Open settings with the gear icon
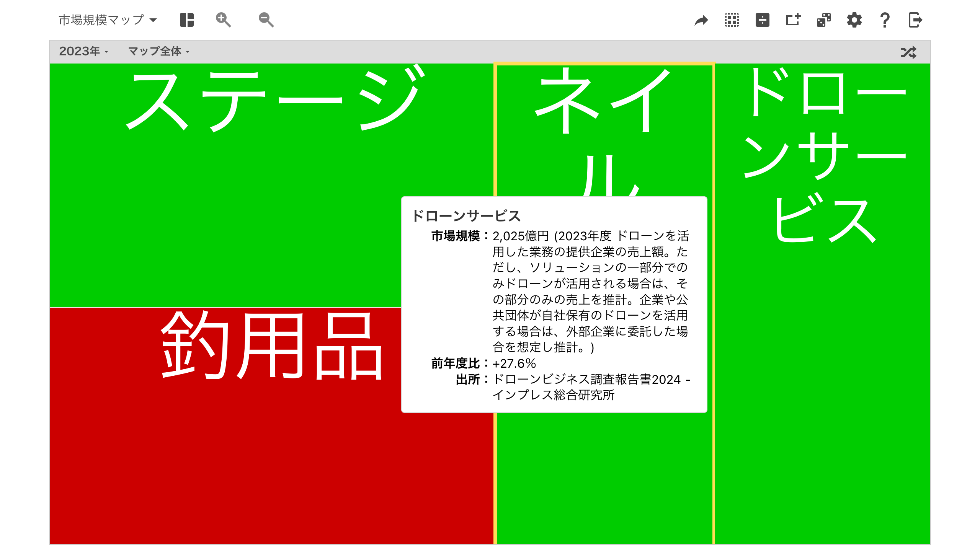Viewport: 980px width, 551px height. click(854, 20)
